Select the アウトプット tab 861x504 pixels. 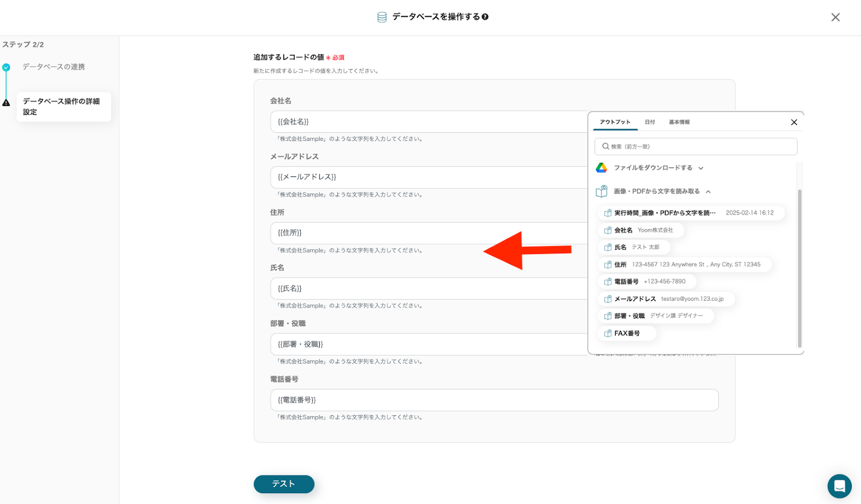tap(615, 122)
